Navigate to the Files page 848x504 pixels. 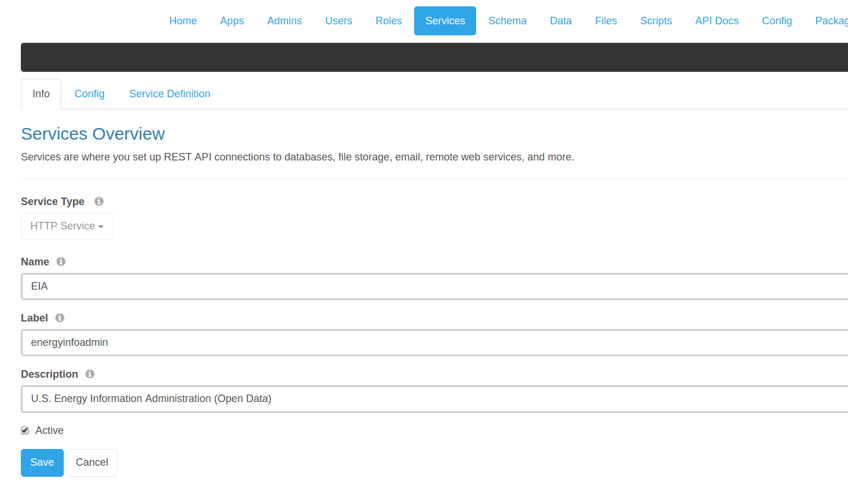(x=606, y=20)
